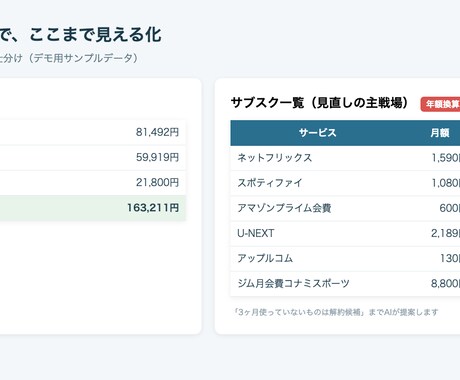Click the アップルコム monthly price 130

tap(450, 258)
